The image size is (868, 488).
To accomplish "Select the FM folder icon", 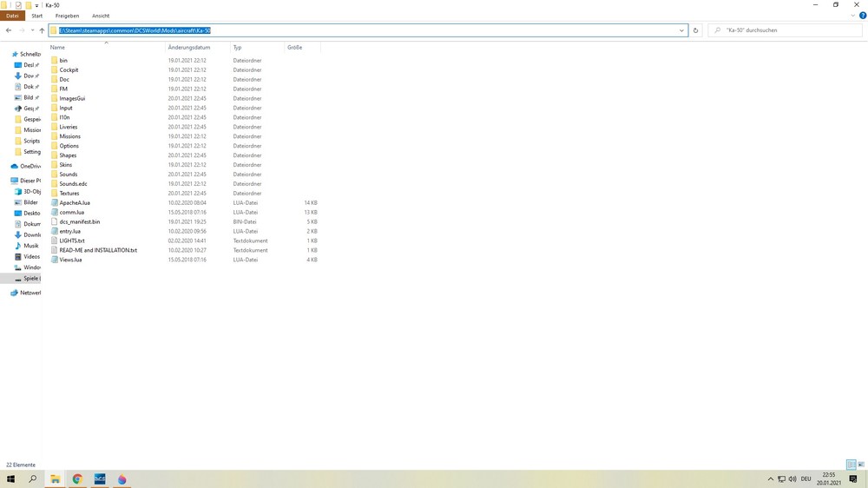I will [x=54, y=89].
